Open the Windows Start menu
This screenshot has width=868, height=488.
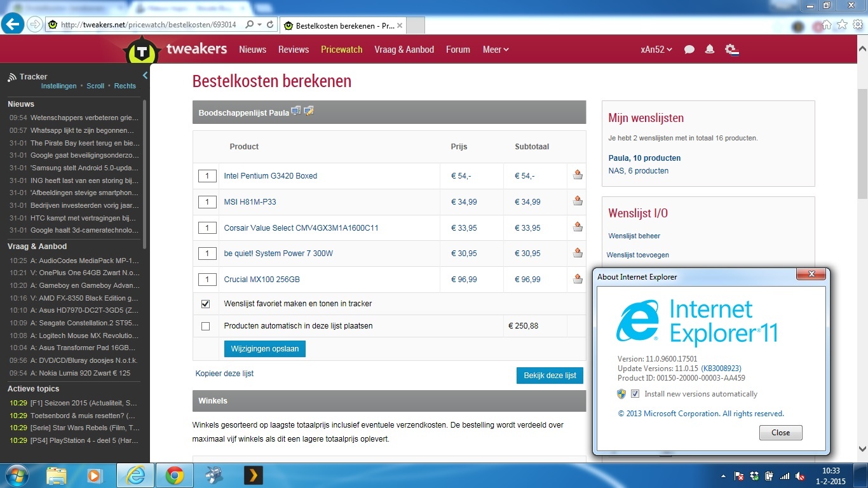click(16, 475)
